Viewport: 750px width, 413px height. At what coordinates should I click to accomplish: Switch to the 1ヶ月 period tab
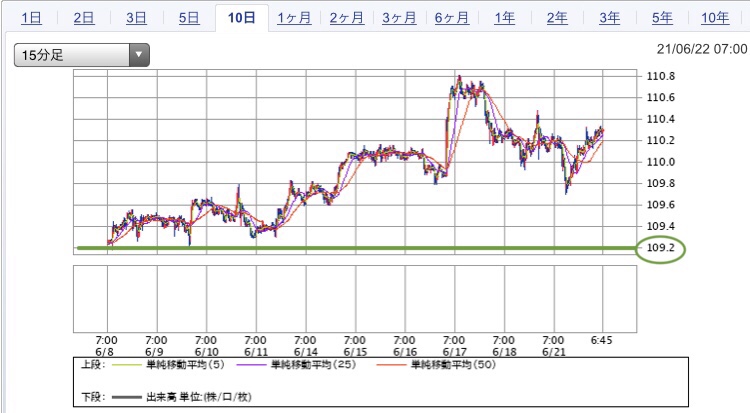pos(294,18)
